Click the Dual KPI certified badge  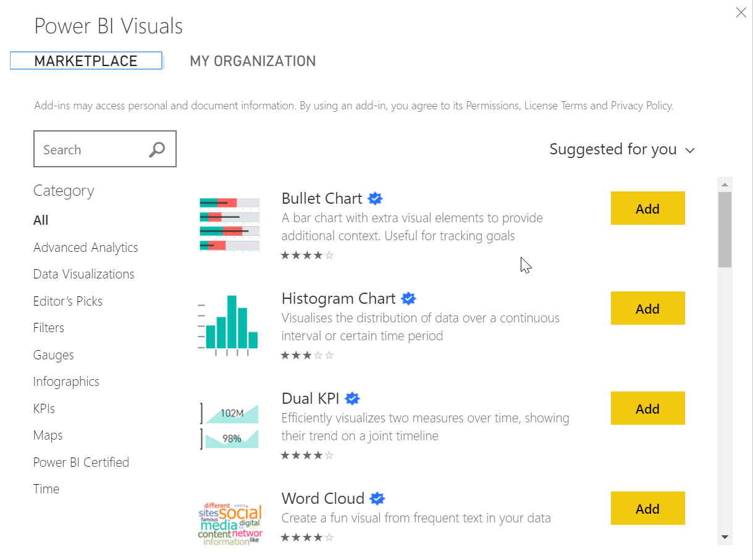pyautogui.click(x=352, y=398)
